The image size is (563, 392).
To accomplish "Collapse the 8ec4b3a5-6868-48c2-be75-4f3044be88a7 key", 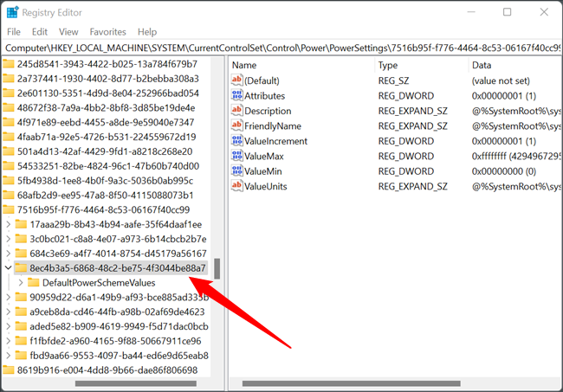I will [9, 268].
